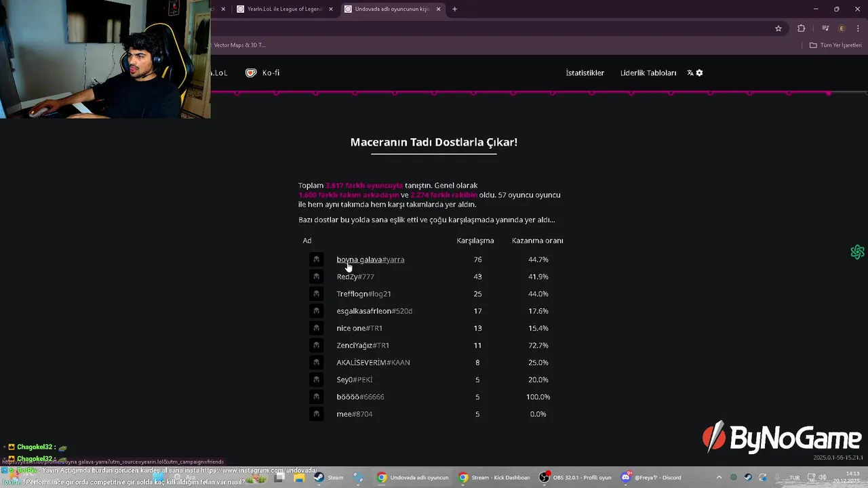Screen dimensions: 868x488
Task: Switch to Undovada adlı oyuncun taskbar window
Action: point(413,477)
